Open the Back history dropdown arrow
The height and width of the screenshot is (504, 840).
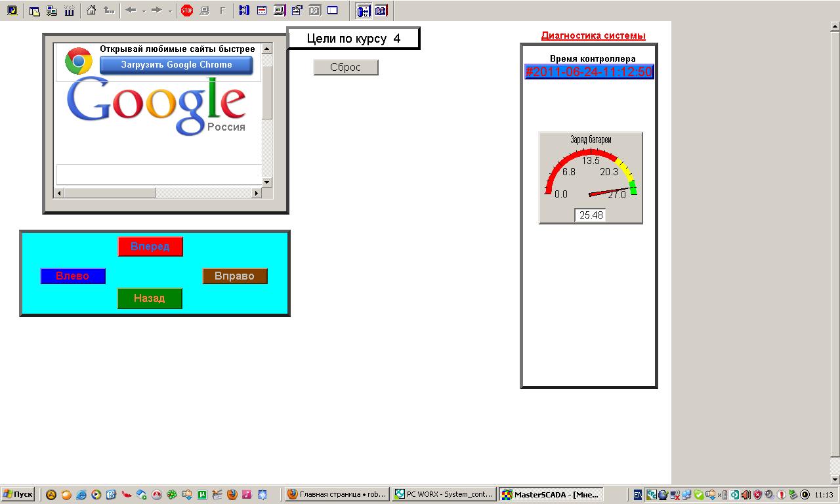[x=144, y=10]
